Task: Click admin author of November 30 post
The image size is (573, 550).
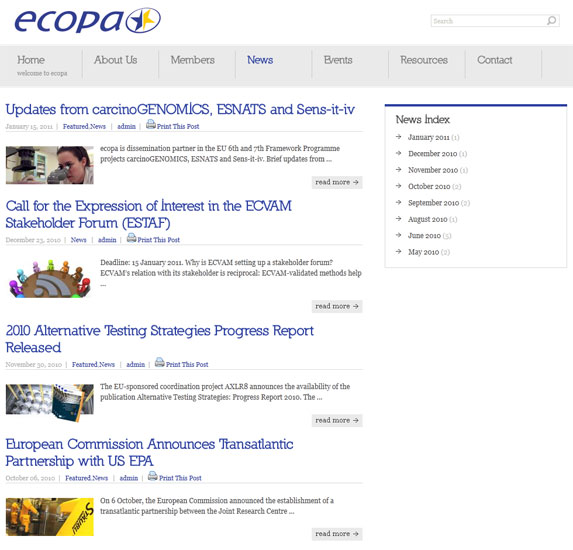Action: (136, 364)
